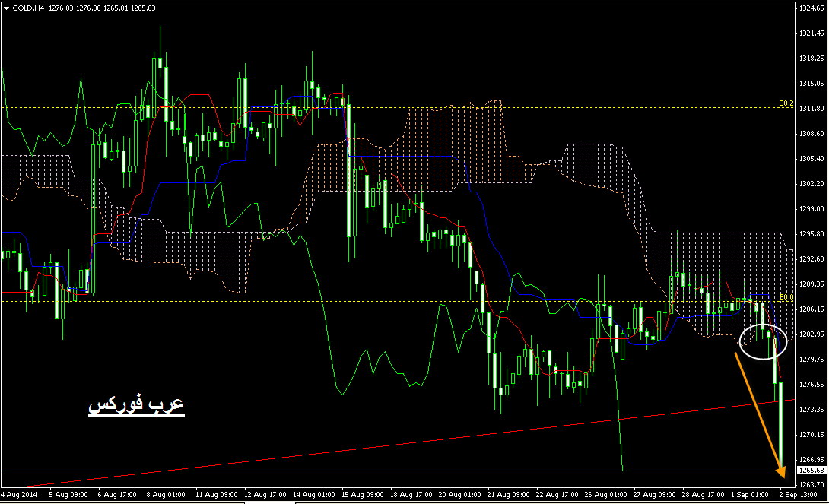Select the 50.0 Fibonacci level label

click(x=786, y=297)
